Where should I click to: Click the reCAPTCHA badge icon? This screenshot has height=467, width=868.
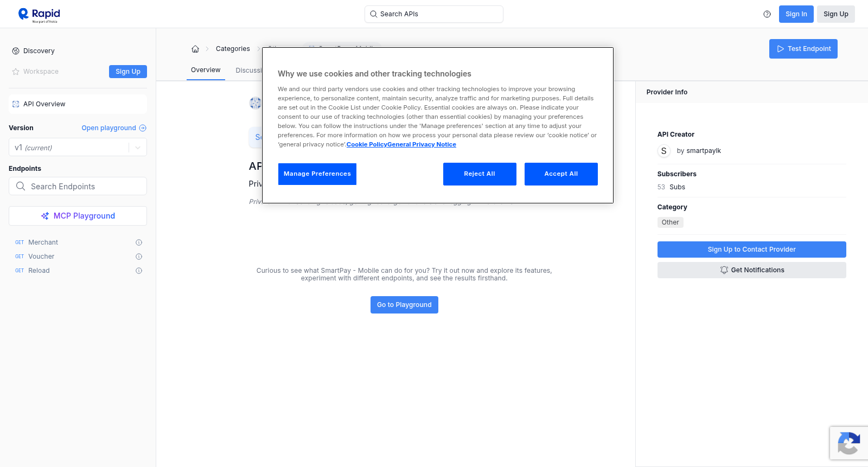(849, 443)
